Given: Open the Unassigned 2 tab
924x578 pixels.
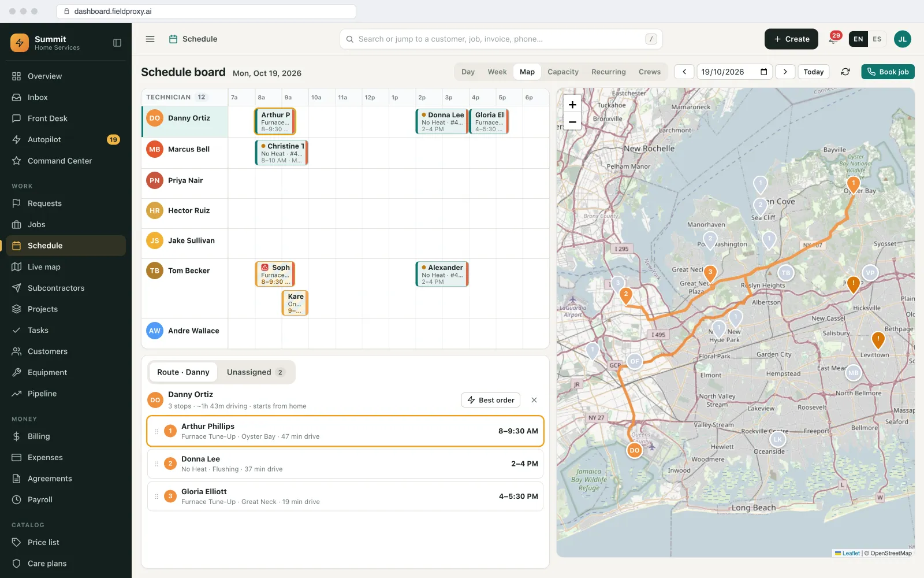Looking at the screenshot, I should 256,372.
